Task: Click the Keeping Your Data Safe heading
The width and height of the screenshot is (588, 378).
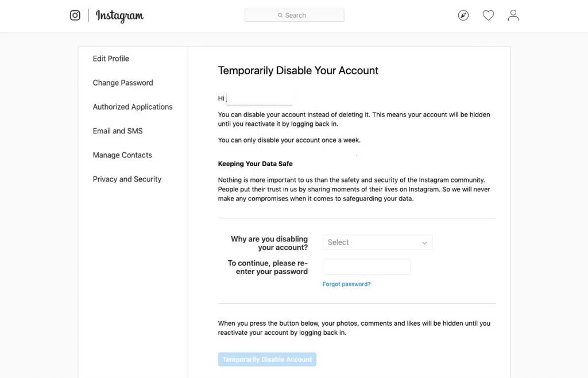Action: [x=255, y=164]
